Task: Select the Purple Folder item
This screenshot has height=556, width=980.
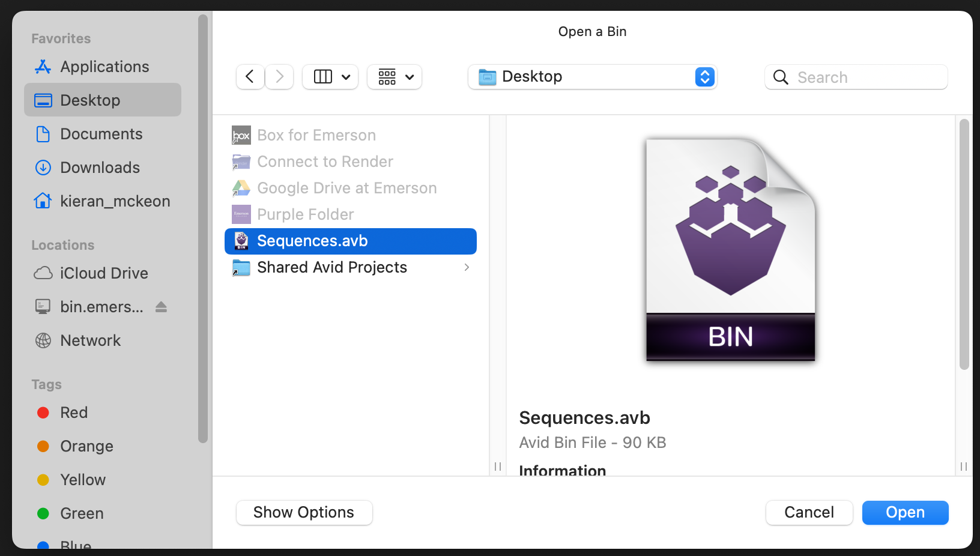Action: tap(351, 214)
